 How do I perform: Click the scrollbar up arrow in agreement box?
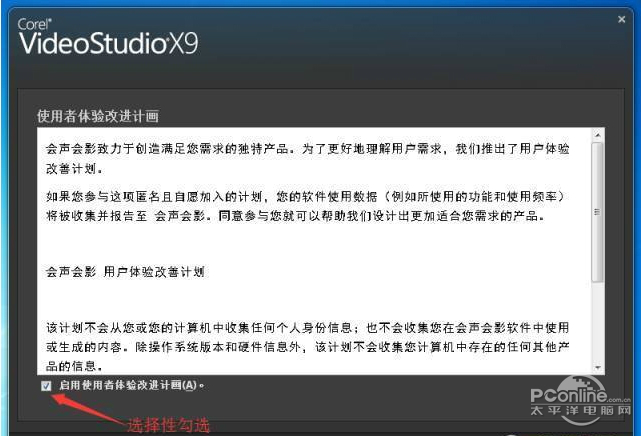(x=598, y=135)
